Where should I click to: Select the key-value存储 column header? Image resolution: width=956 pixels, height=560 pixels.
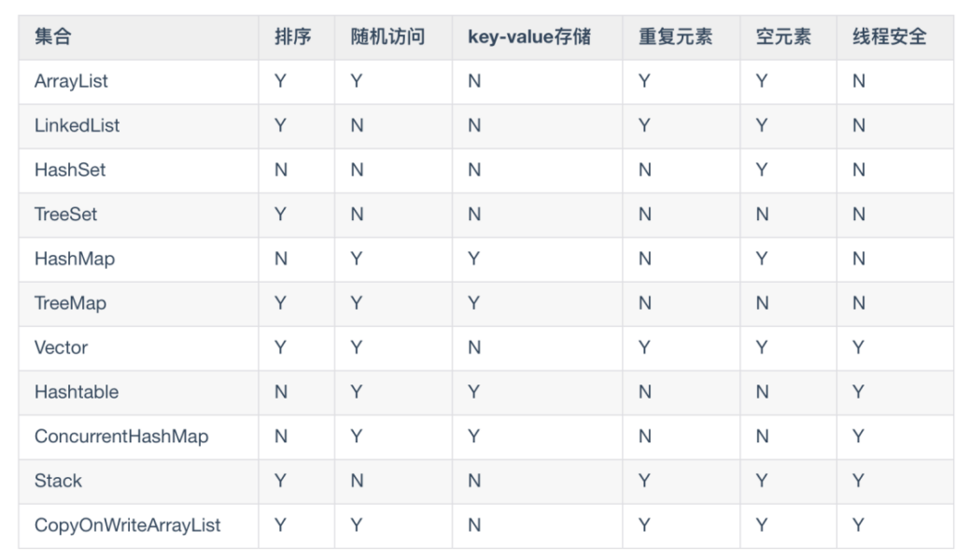(x=529, y=36)
